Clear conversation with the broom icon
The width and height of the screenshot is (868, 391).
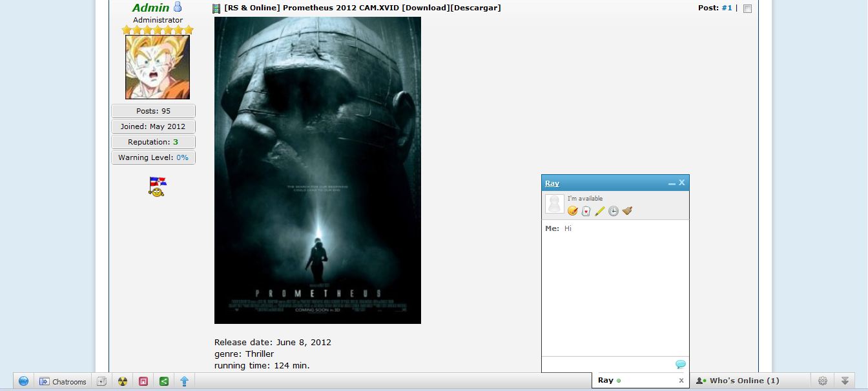pyautogui.click(x=627, y=211)
